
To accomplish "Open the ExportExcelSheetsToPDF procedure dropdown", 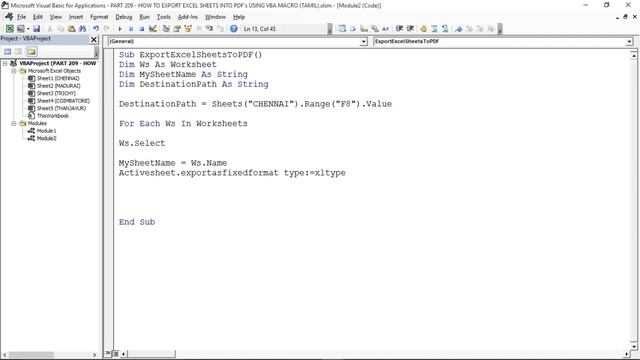I will pyautogui.click(x=629, y=42).
